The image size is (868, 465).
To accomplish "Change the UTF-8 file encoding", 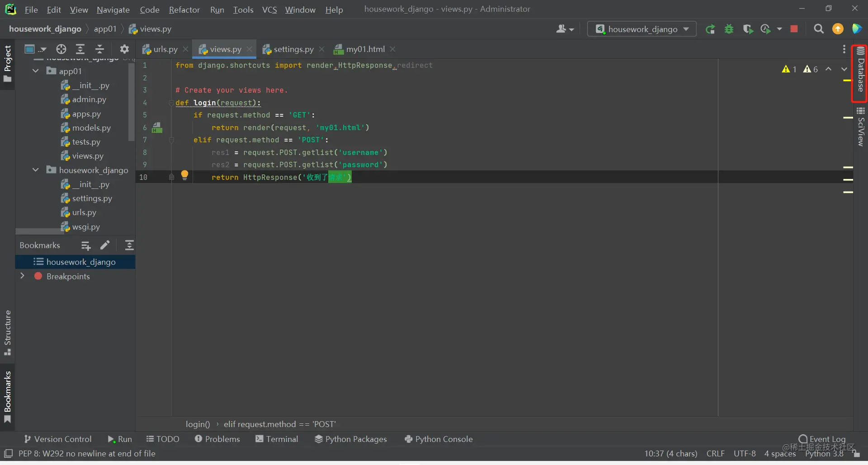I will (x=745, y=453).
